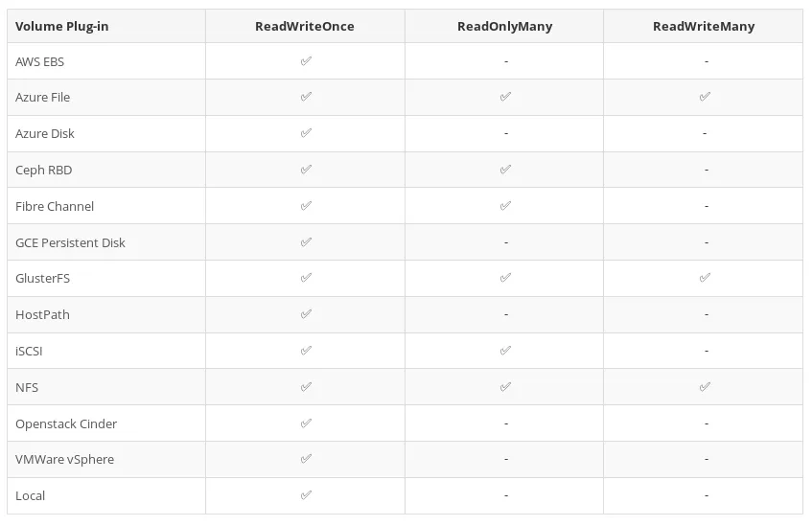This screenshot has height=526, width=812.
Task: Click GCE Persistent Disk ReadWriteOnce checkmark
Action: [x=306, y=242]
